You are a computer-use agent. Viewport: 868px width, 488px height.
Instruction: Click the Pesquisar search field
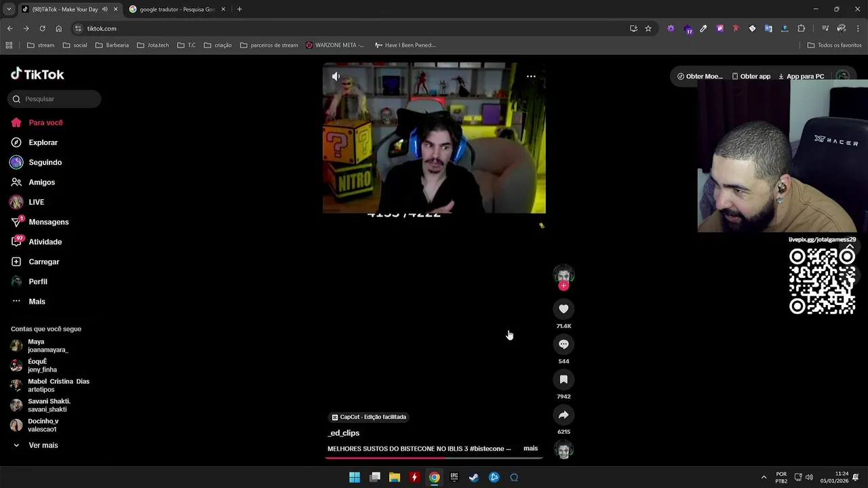(x=54, y=99)
